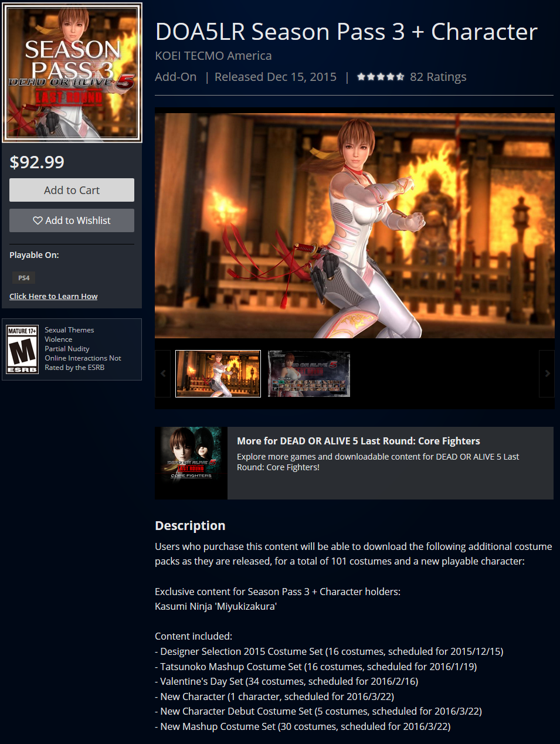Open the large Kasumi screenshot preview

click(354, 225)
